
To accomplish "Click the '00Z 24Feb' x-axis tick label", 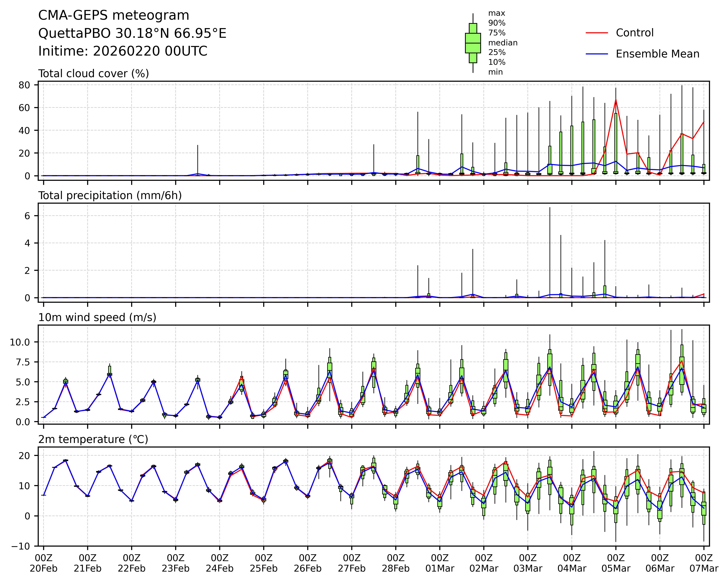I will 219,563.
